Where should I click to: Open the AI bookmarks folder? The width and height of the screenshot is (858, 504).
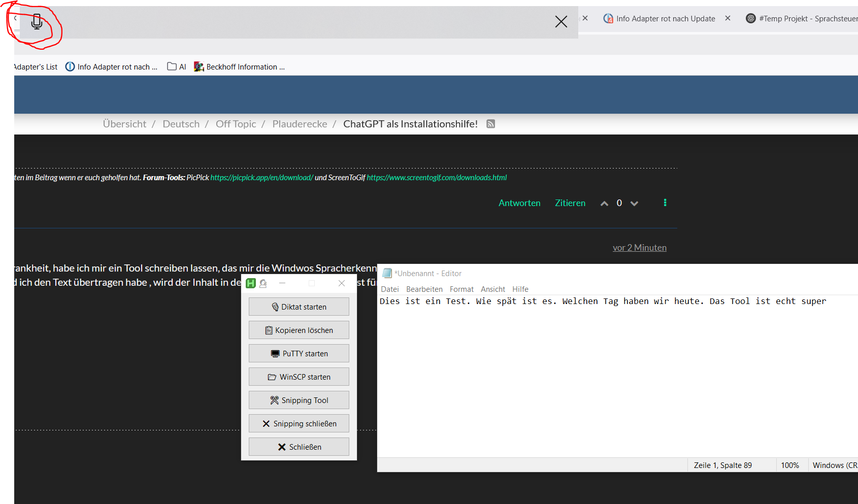click(177, 67)
